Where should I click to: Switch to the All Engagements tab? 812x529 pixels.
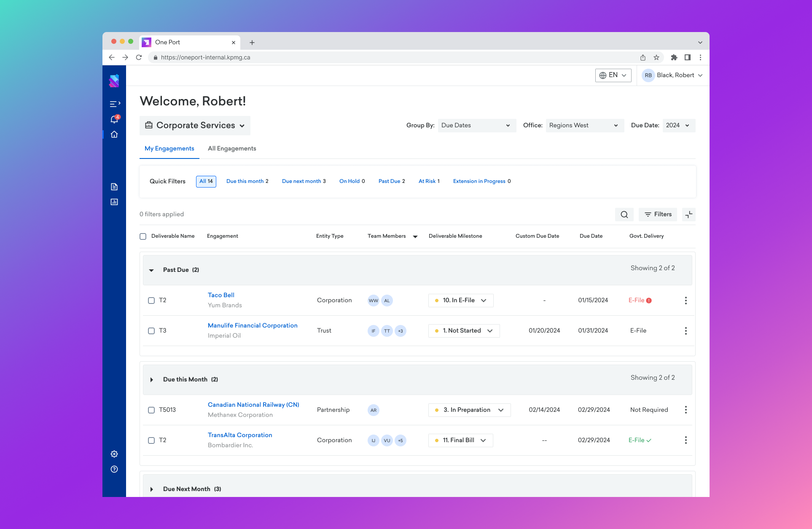pyautogui.click(x=232, y=148)
